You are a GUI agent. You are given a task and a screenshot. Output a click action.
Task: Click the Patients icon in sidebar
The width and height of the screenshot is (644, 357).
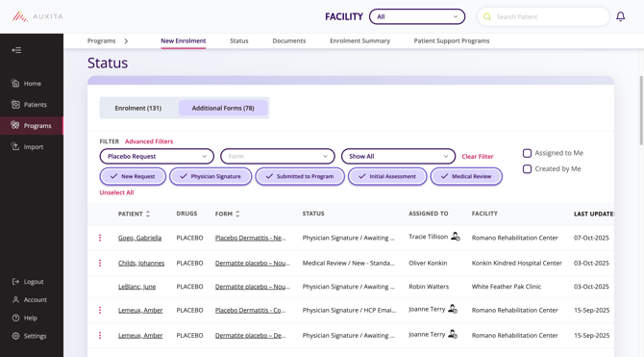[x=15, y=105]
